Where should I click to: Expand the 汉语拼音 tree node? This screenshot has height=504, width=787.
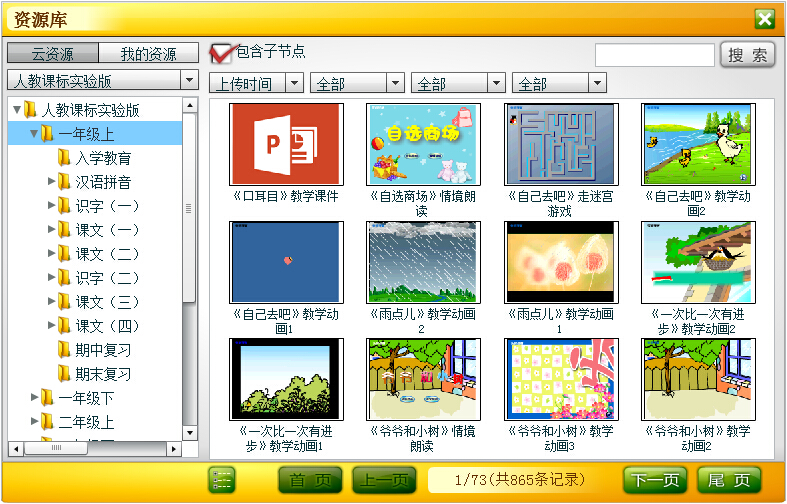pyautogui.click(x=52, y=182)
